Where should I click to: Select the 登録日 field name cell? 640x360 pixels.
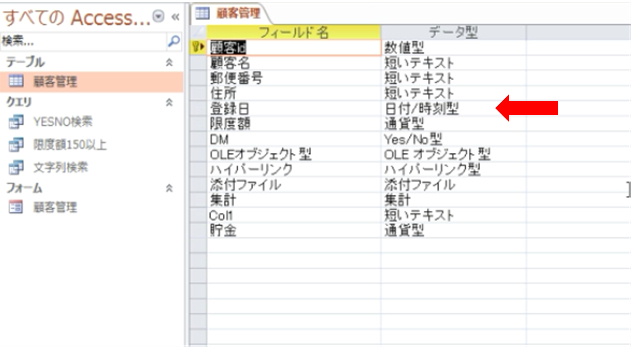coord(294,109)
